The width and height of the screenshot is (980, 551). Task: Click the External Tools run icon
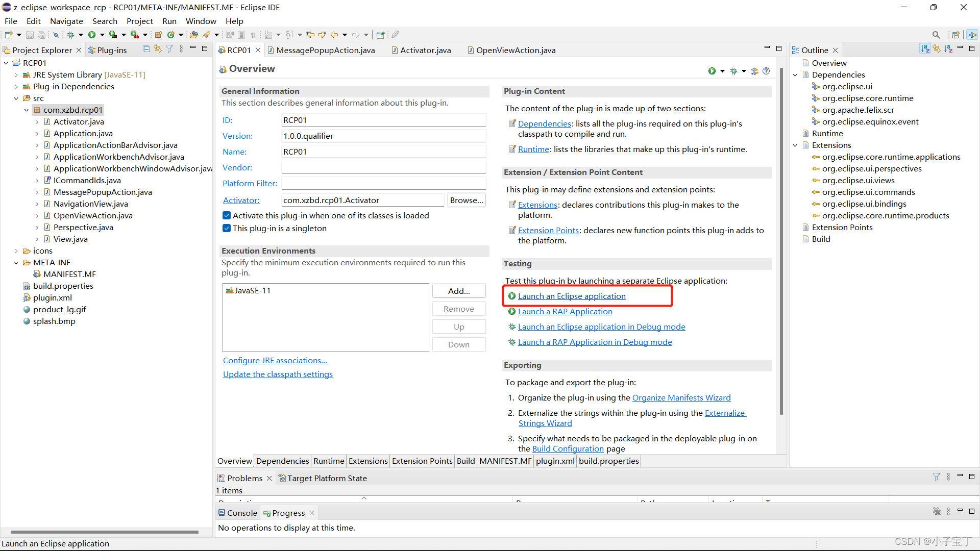point(134,35)
